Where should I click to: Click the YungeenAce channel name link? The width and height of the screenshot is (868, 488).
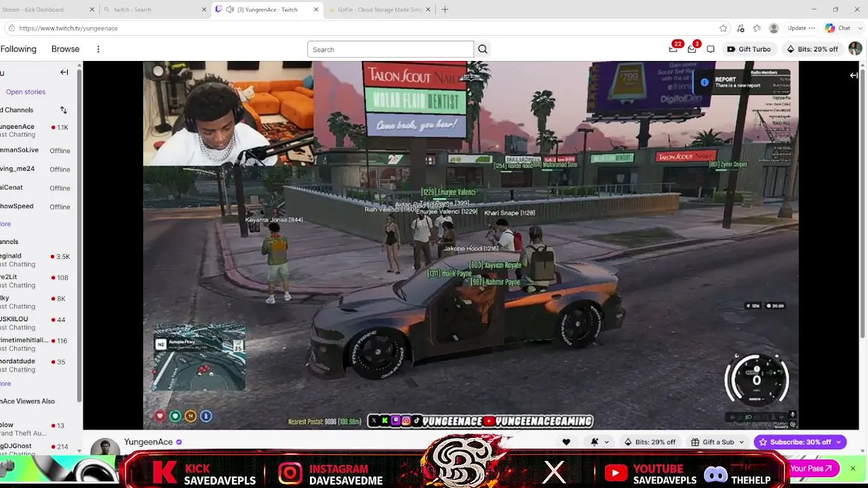click(x=149, y=442)
